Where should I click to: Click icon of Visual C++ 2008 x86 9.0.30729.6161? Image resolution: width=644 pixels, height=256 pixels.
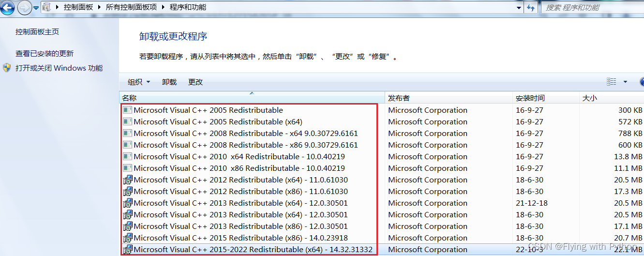tap(127, 145)
